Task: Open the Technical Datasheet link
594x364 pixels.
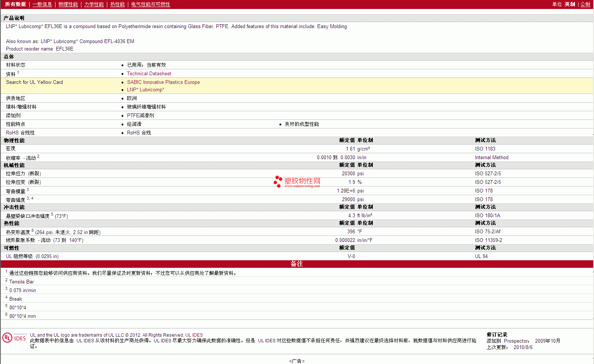Action: point(149,74)
